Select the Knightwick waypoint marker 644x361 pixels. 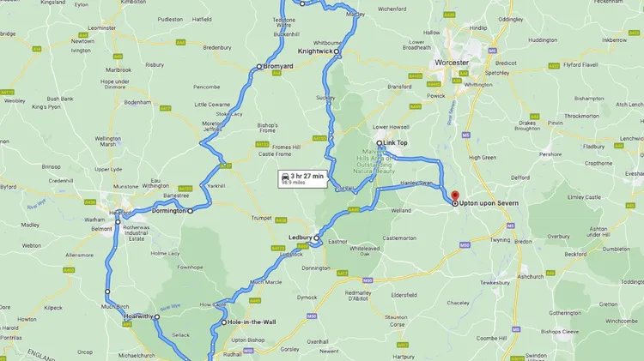[x=337, y=51]
